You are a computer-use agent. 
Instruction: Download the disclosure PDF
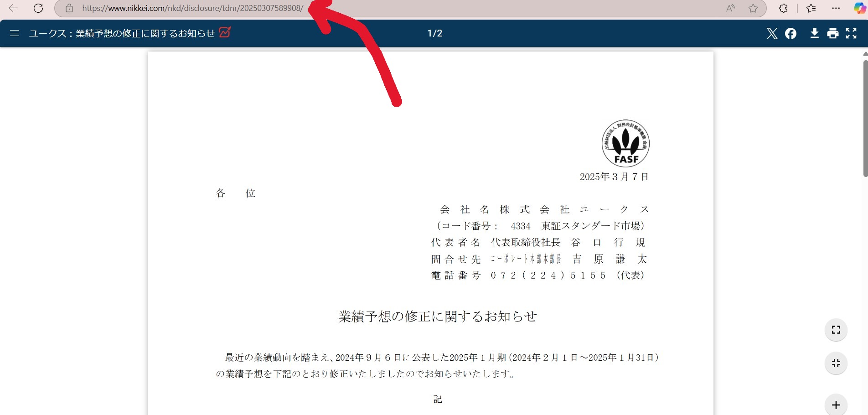tap(814, 33)
